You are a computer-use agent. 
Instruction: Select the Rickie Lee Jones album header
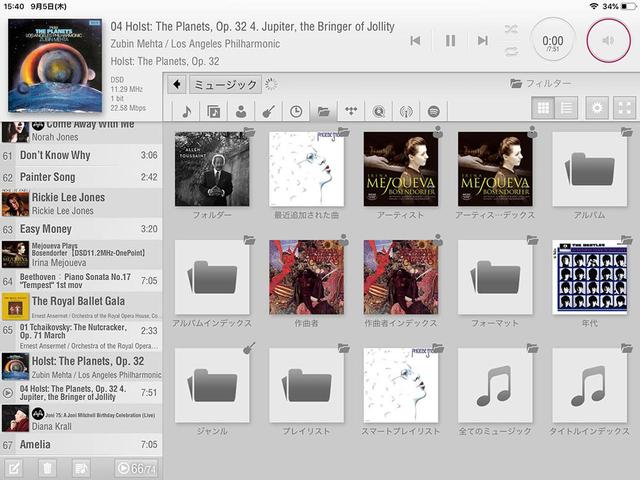pos(81,203)
